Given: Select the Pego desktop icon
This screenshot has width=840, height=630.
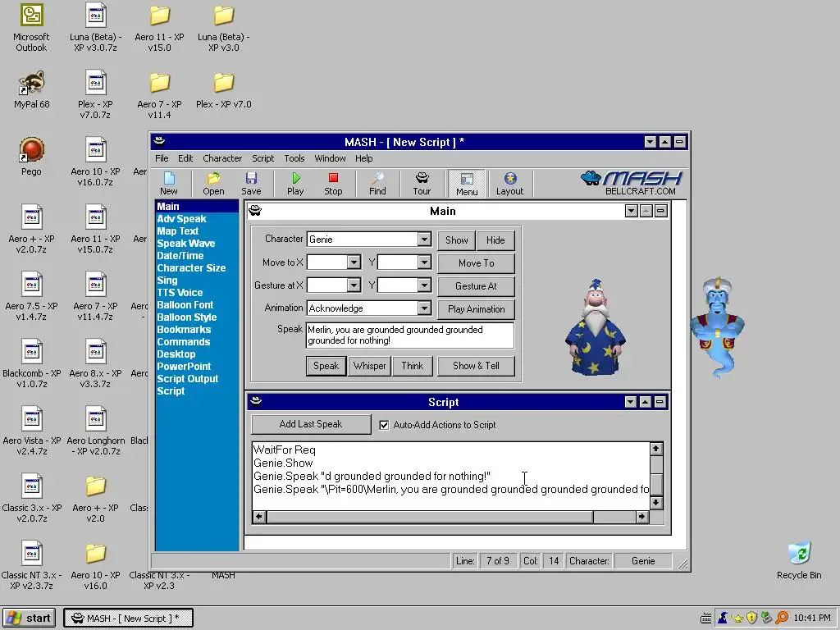Looking at the screenshot, I should pyautogui.click(x=31, y=157).
